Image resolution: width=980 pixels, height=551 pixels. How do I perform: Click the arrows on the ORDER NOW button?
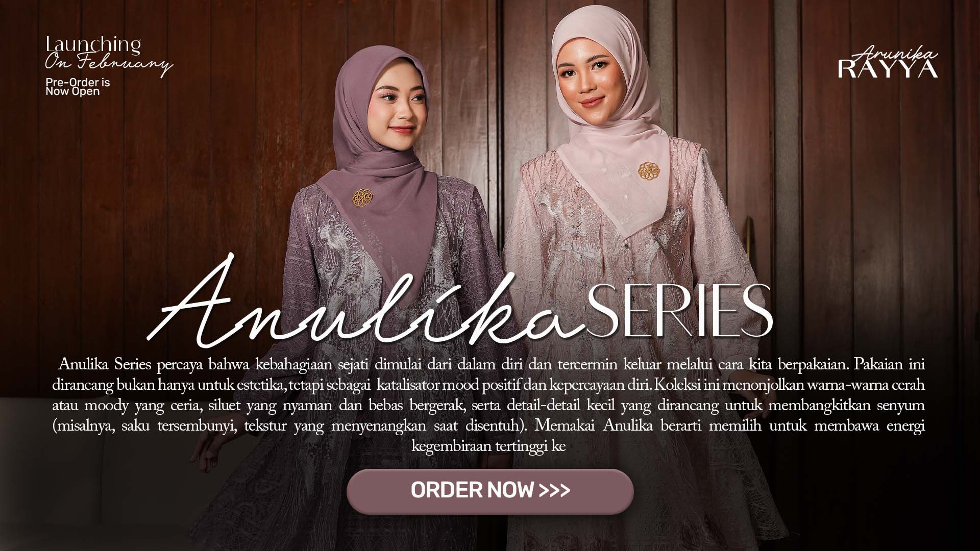coord(555,490)
